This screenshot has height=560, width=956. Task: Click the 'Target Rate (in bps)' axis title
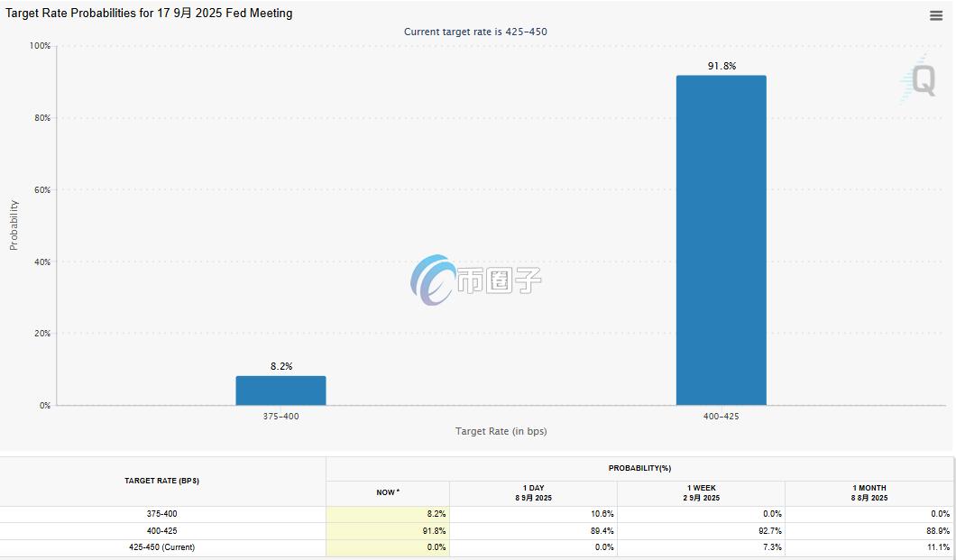(501, 431)
